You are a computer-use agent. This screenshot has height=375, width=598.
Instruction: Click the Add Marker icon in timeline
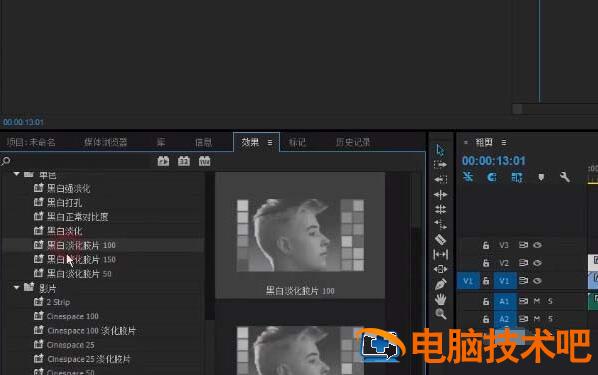(541, 177)
